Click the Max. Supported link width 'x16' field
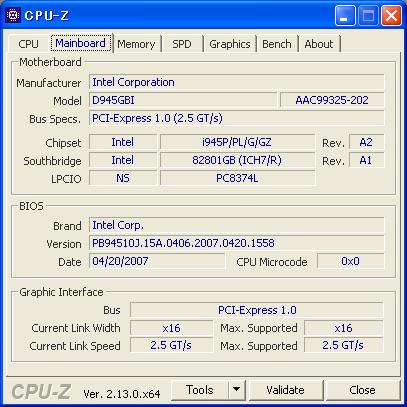The width and height of the screenshot is (407, 407). coord(344,328)
